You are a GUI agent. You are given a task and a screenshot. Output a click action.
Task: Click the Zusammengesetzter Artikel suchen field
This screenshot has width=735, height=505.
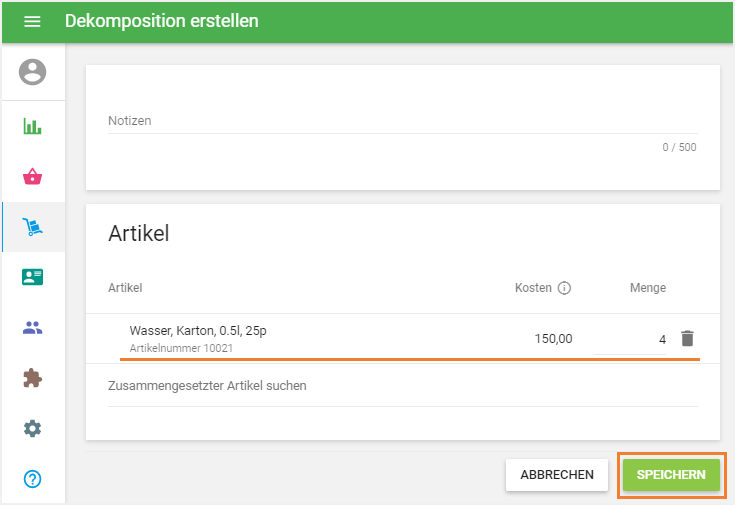coord(402,386)
